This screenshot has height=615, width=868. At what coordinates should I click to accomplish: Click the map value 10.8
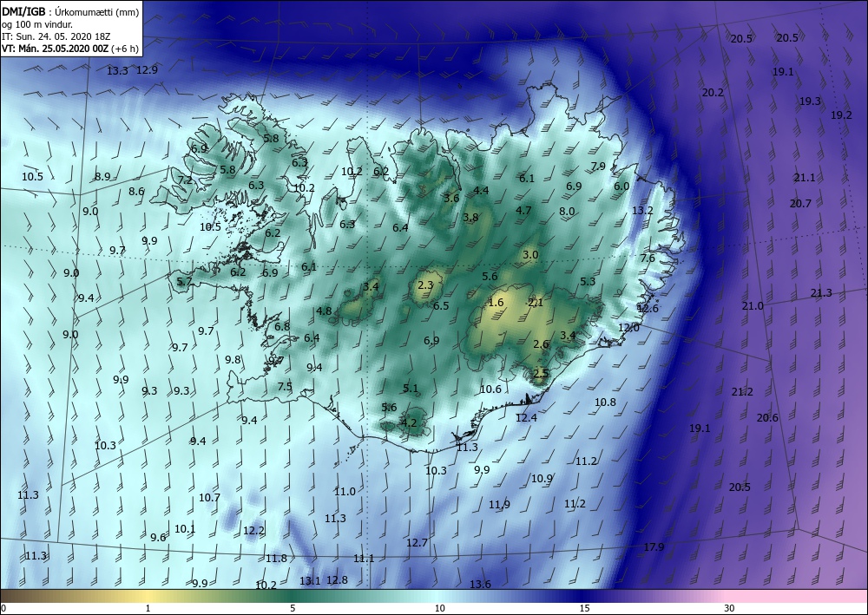[605, 402]
